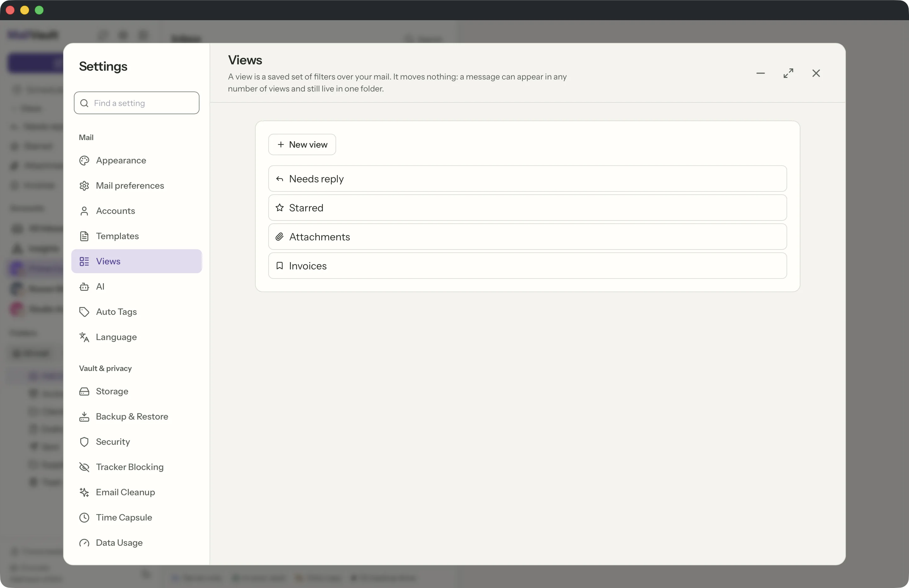The height and width of the screenshot is (588, 909).
Task: Click the AI robot icon
Action: 84,286
